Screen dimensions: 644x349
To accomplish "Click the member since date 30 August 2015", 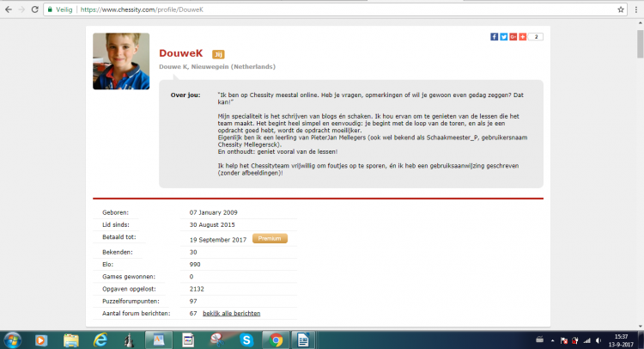I will click(212, 225).
